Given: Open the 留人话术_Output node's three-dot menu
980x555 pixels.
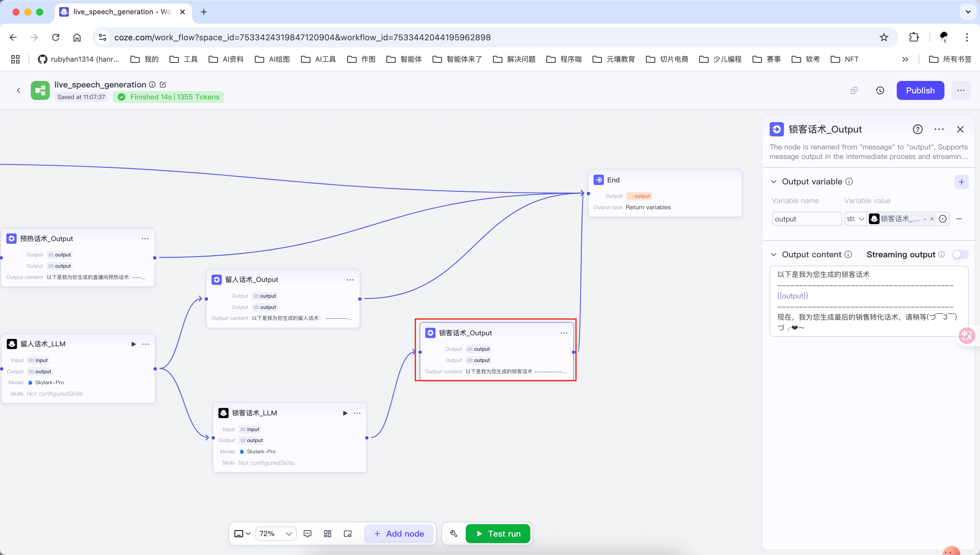Looking at the screenshot, I should pyautogui.click(x=350, y=280).
